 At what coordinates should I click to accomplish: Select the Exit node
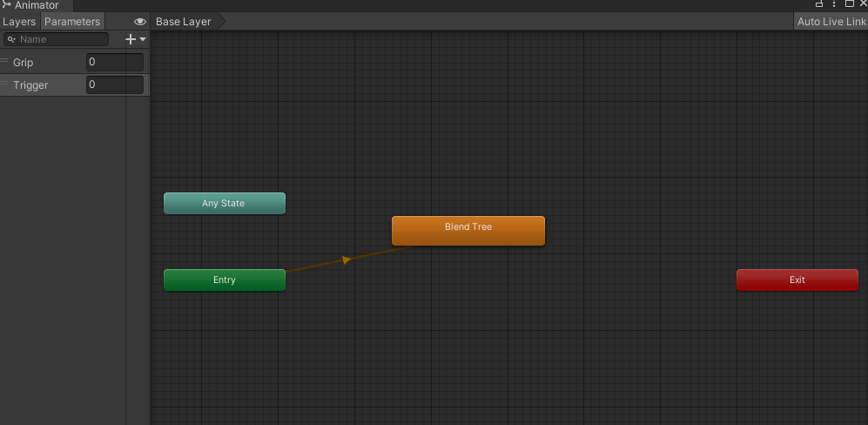point(797,280)
